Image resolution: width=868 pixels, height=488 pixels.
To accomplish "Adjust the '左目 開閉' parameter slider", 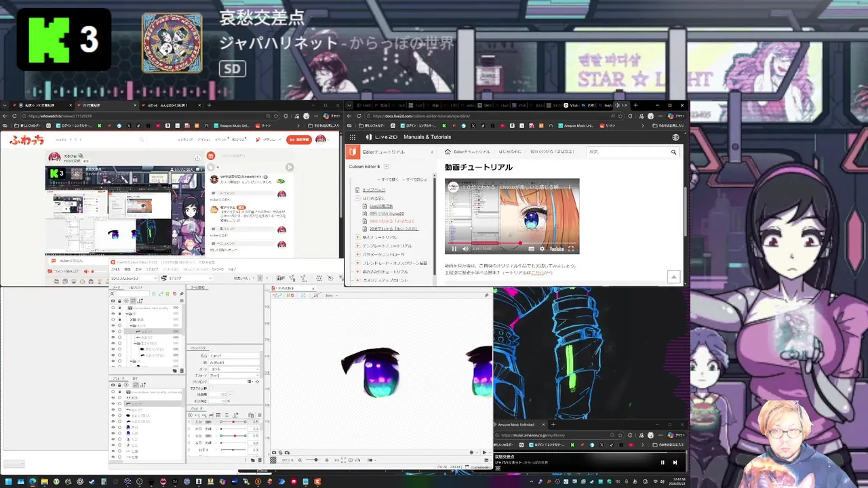I will [233, 422].
